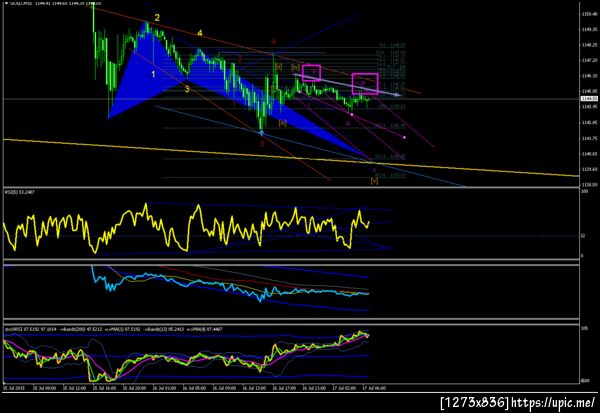Viewport: 600px width, 413px height.
Task: Click the 15 Jul 20:00 time axis label
Action: pyautogui.click(x=134, y=388)
